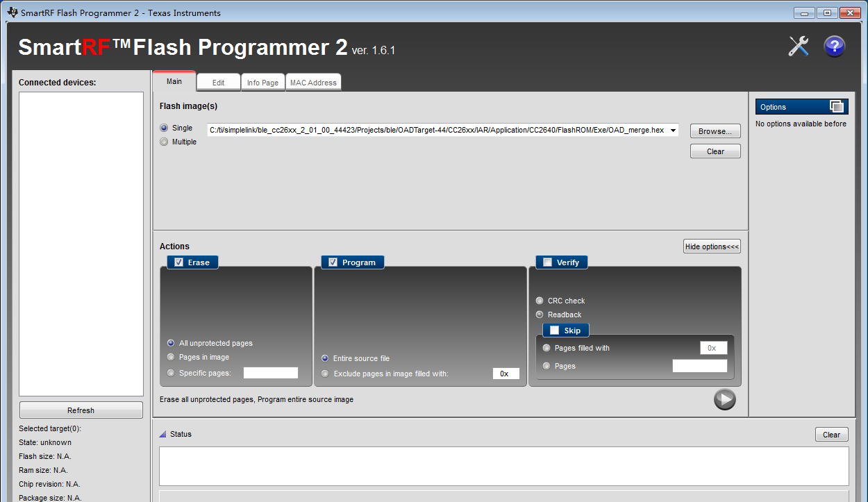Viewport: 868px width, 502px height.
Task: Click the Options panel header
Action: (x=802, y=106)
